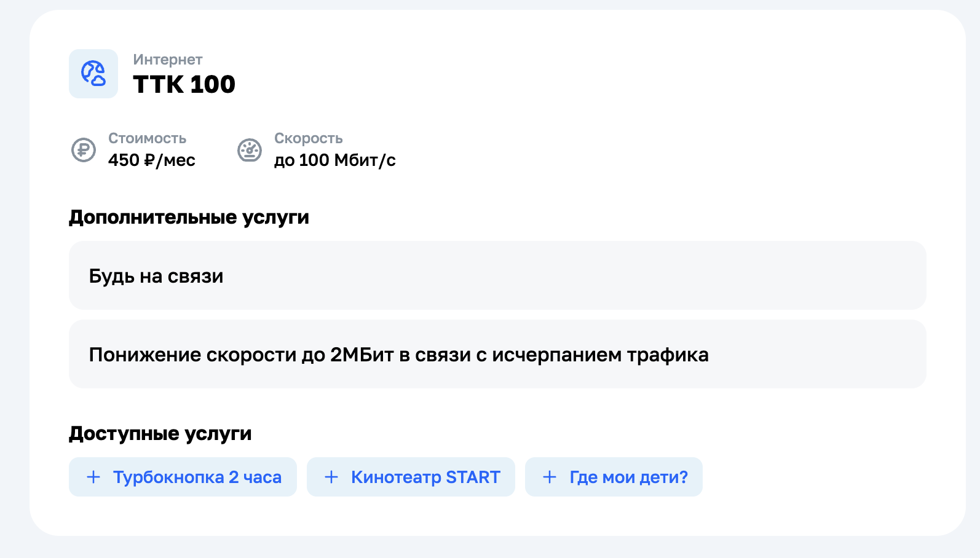Click plus icon beside Кинотеатр START

[331, 477]
